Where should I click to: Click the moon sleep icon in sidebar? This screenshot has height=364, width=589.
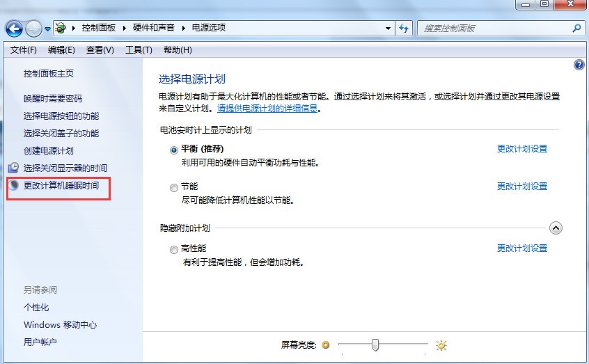(x=14, y=185)
